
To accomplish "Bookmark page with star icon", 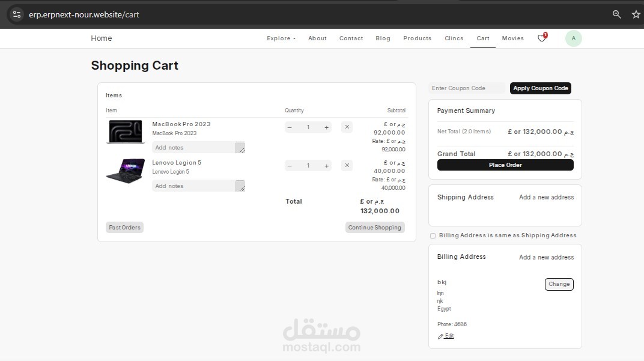I will click(x=636, y=14).
